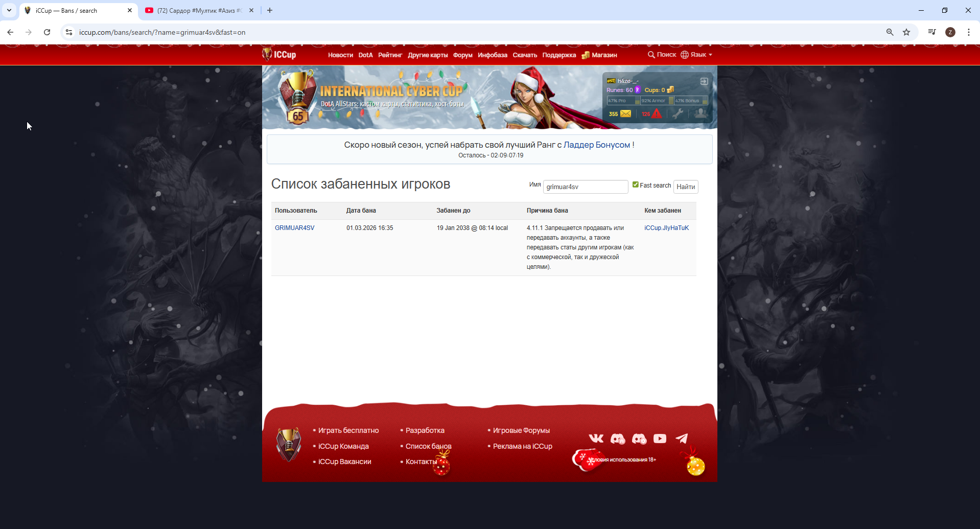Open Поддержка in the navigation menu
The height and width of the screenshot is (529, 980).
coord(559,55)
